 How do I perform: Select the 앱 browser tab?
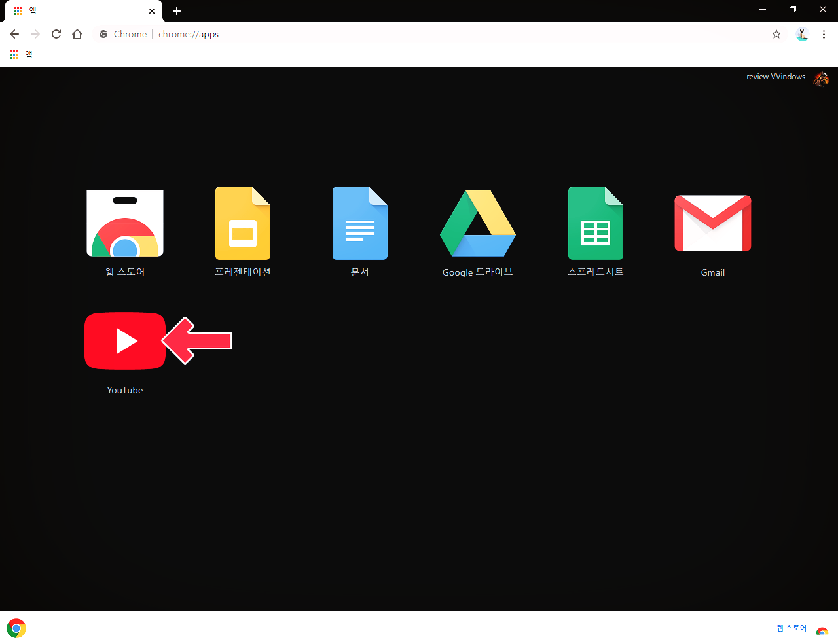(x=84, y=11)
